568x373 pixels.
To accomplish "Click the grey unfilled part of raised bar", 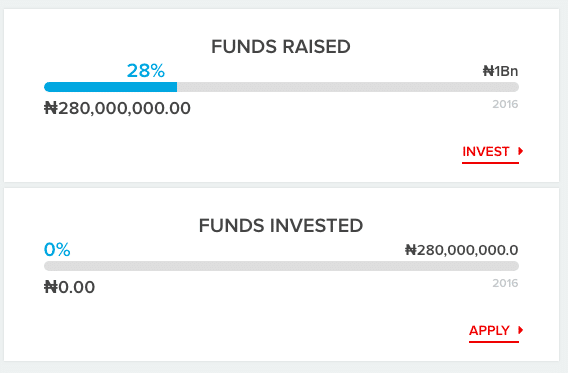I will [348, 87].
